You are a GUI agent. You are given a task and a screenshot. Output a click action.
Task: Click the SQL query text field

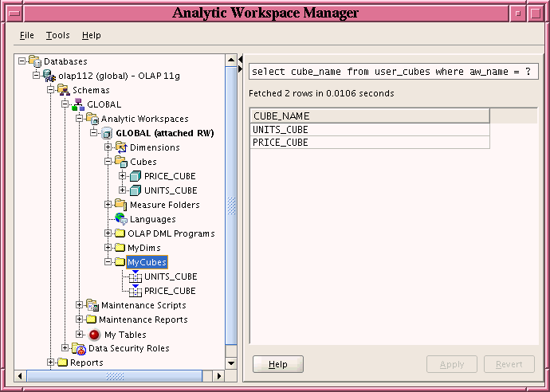point(393,72)
